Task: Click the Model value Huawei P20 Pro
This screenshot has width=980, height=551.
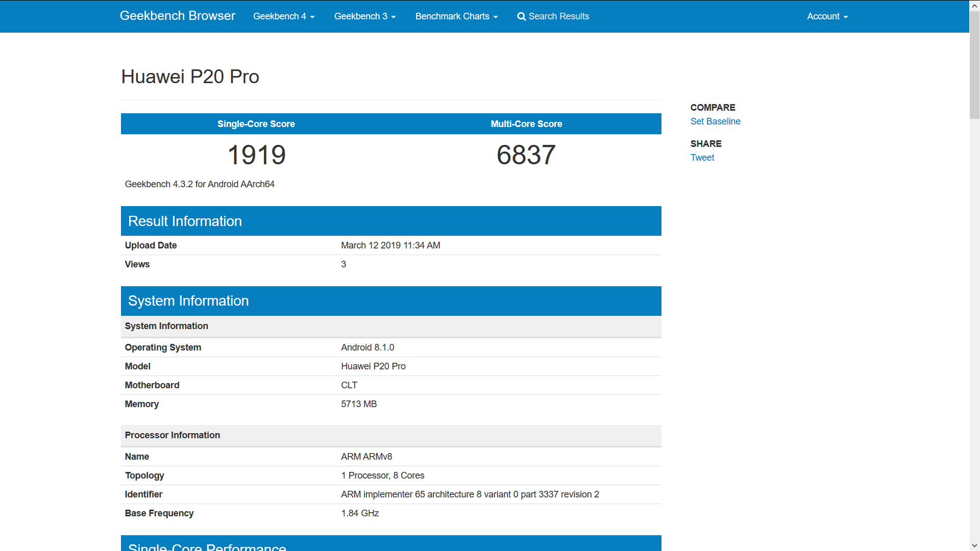Action: 373,366
